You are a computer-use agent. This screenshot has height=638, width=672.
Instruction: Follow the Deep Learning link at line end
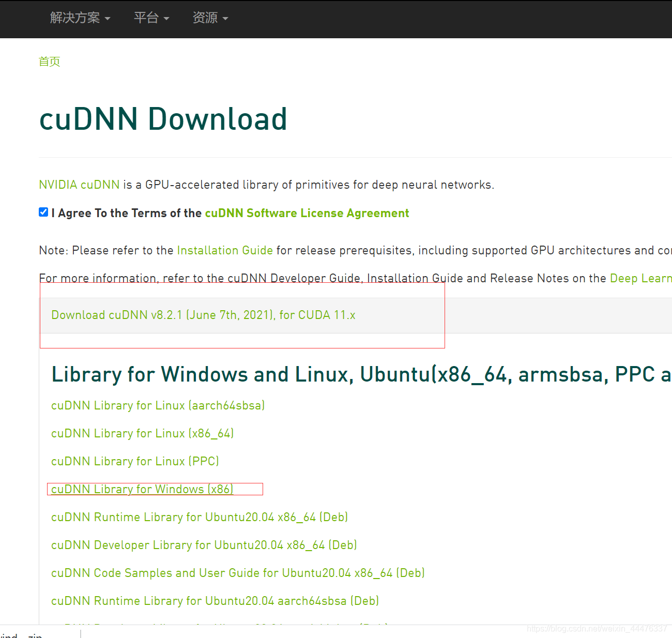pos(641,278)
